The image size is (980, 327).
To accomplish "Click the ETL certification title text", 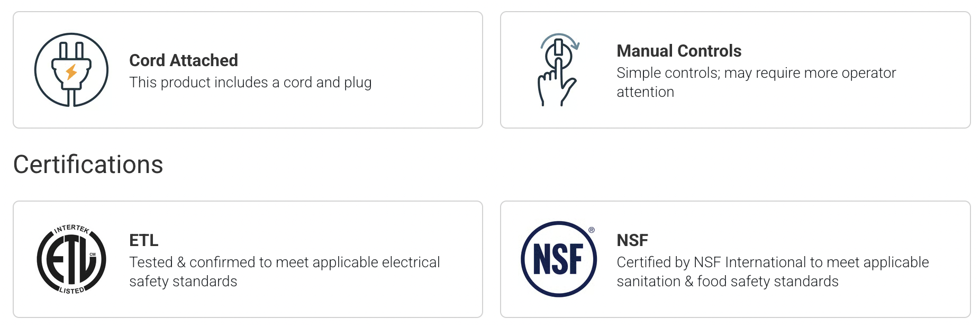I will pos(144,240).
